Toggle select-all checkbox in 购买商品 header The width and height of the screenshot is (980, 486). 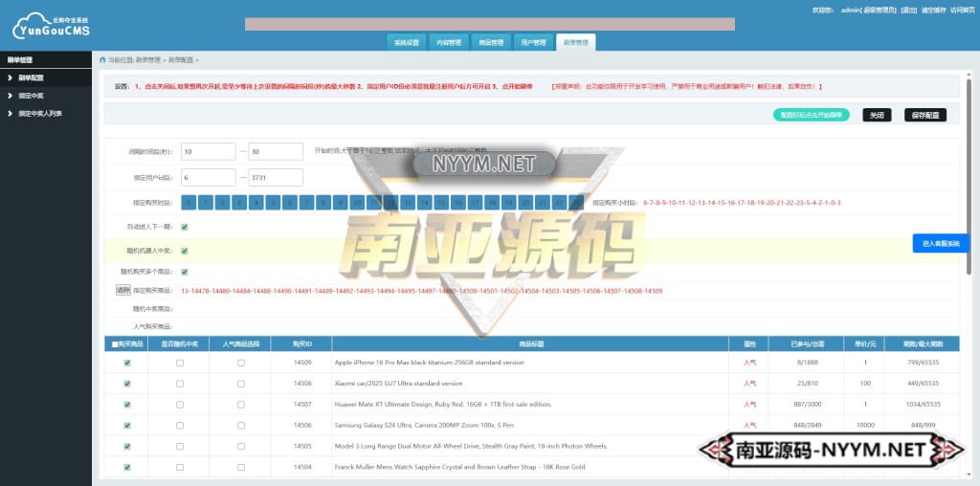click(115, 343)
